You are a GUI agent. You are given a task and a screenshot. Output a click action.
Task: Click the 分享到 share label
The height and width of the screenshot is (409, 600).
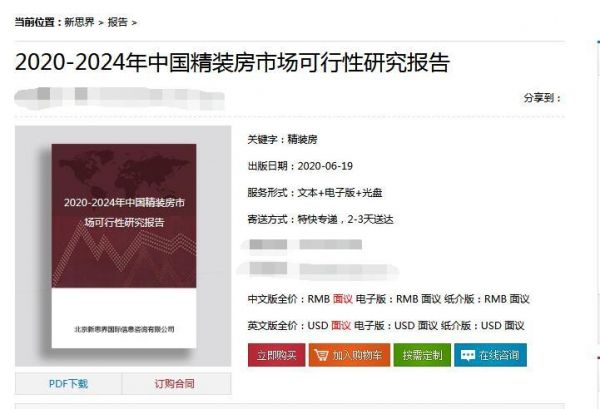(542, 98)
